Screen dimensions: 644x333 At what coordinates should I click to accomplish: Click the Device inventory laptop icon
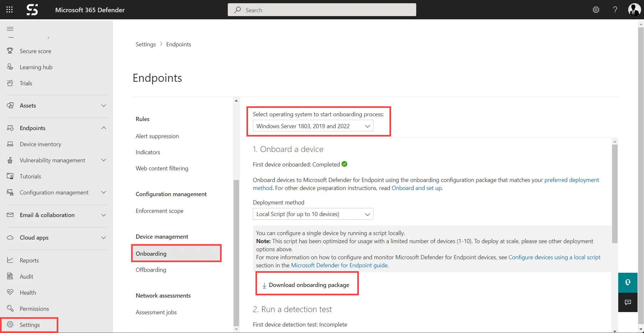10,144
